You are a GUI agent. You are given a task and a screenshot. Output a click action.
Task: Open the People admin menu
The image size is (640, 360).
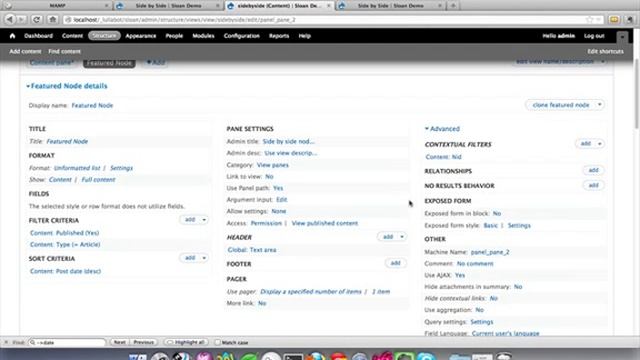point(174,36)
